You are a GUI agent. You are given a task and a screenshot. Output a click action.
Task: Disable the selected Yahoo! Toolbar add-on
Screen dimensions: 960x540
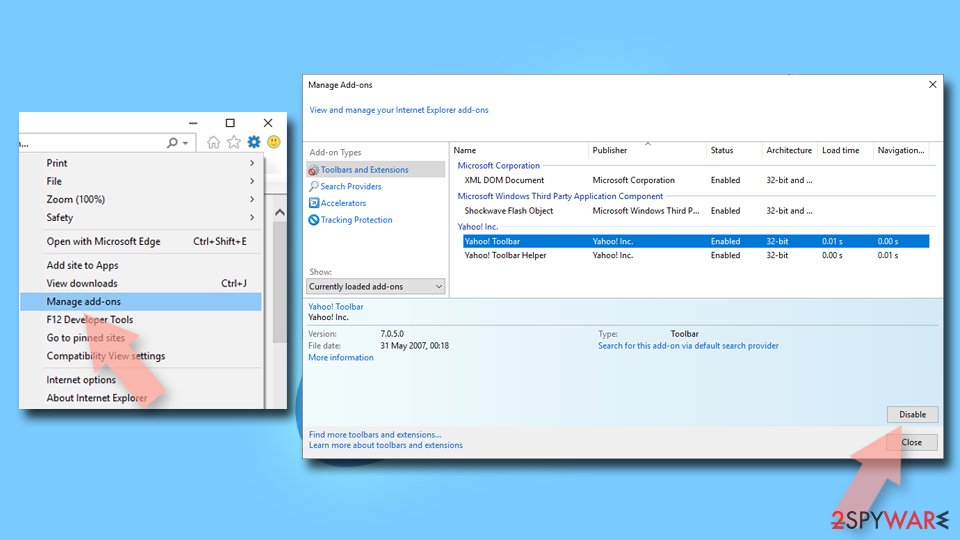(912, 414)
